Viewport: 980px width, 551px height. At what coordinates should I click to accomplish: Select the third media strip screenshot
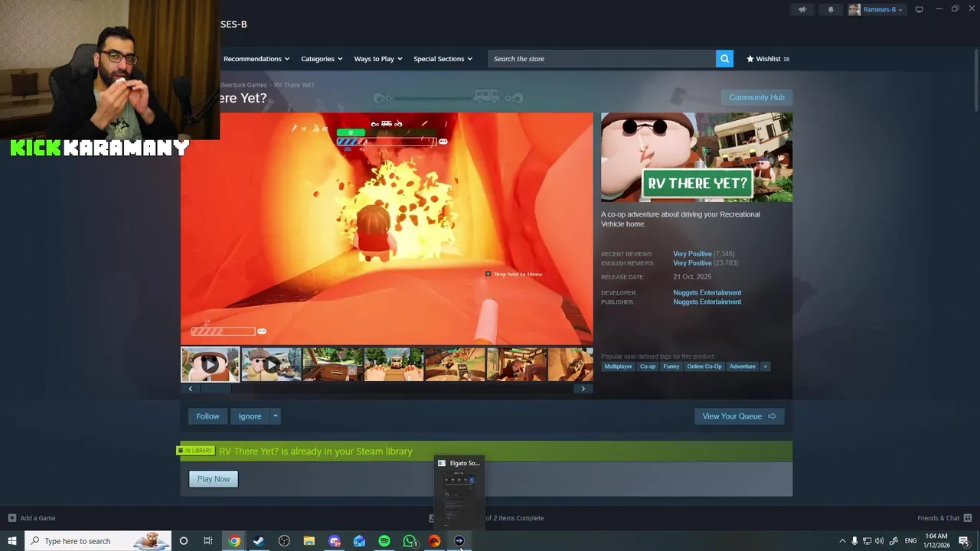[332, 364]
